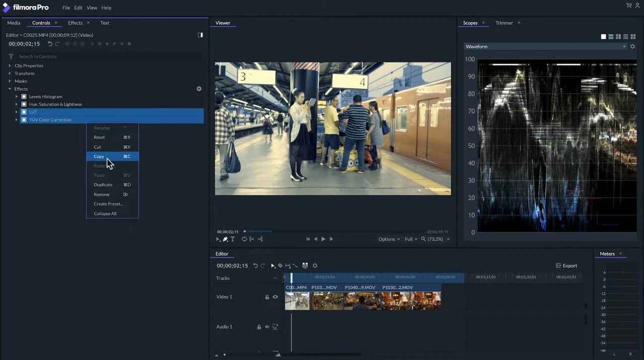The width and height of the screenshot is (644, 360).
Task: Click the Export button in the Editor panel
Action: click(x=566, y=266)
